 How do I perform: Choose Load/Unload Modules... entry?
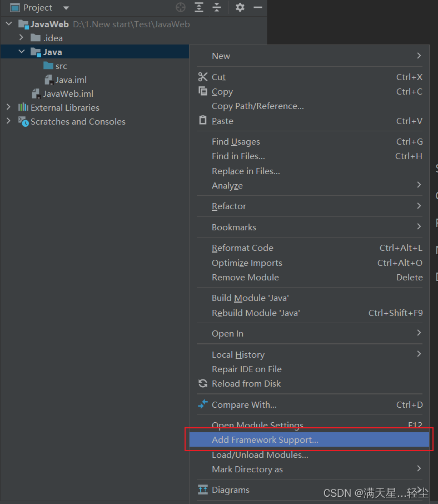pos(309,454)
